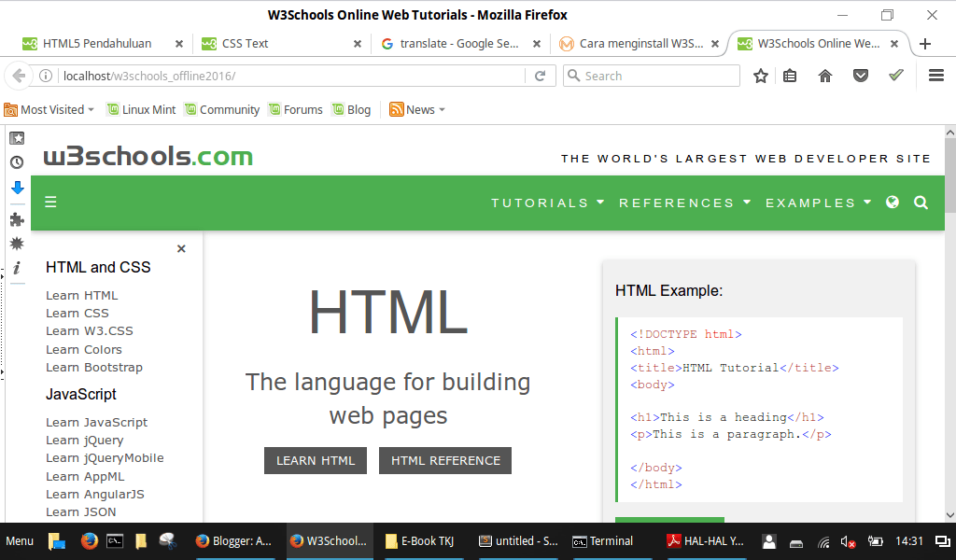
Task: Click the Firefox back arrow button
Action: [x=19, y=76]
